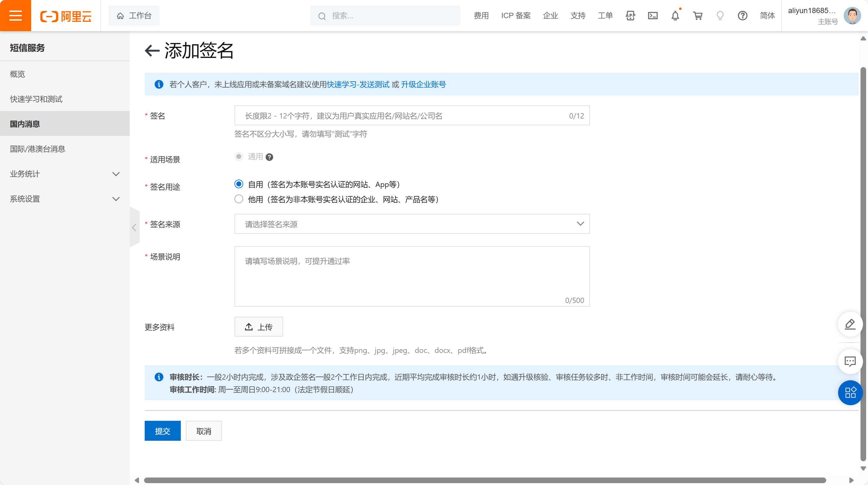
Task: Open the 简体 language switcher
Action: (x=767, y=16)
